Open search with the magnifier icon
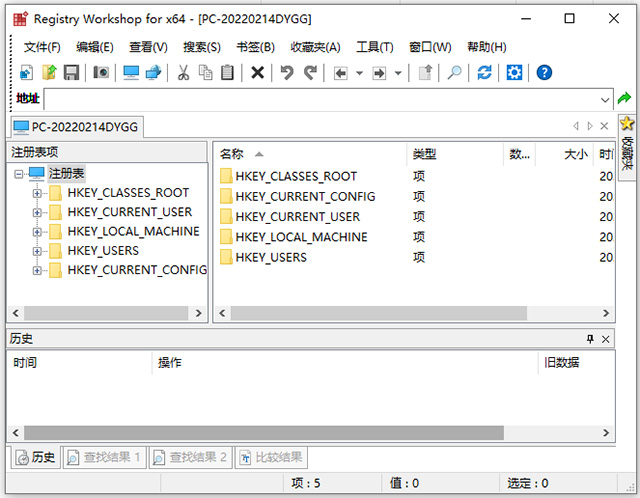 pos(454,72)
